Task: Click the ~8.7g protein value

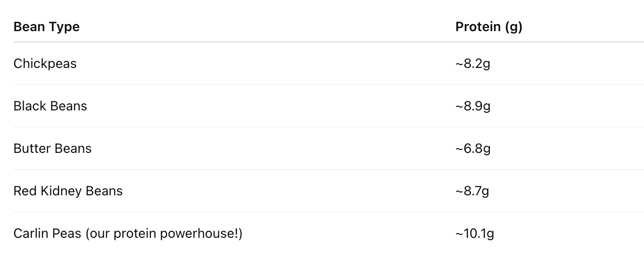Action: [x=472, y=191]
